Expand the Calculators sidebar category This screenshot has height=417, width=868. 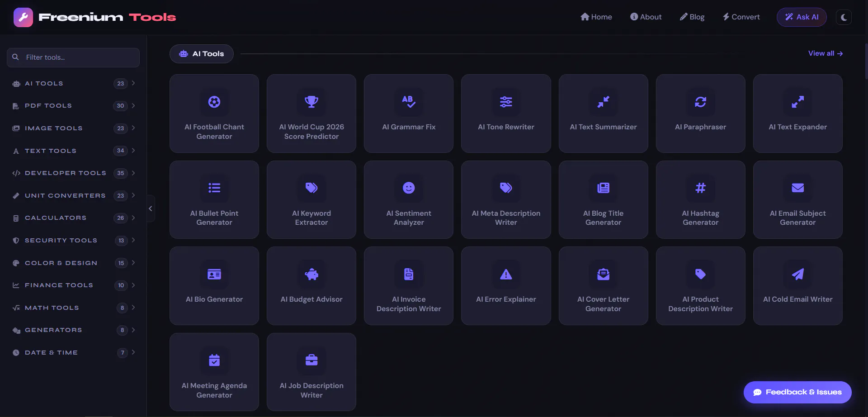(x=73, y=218)
